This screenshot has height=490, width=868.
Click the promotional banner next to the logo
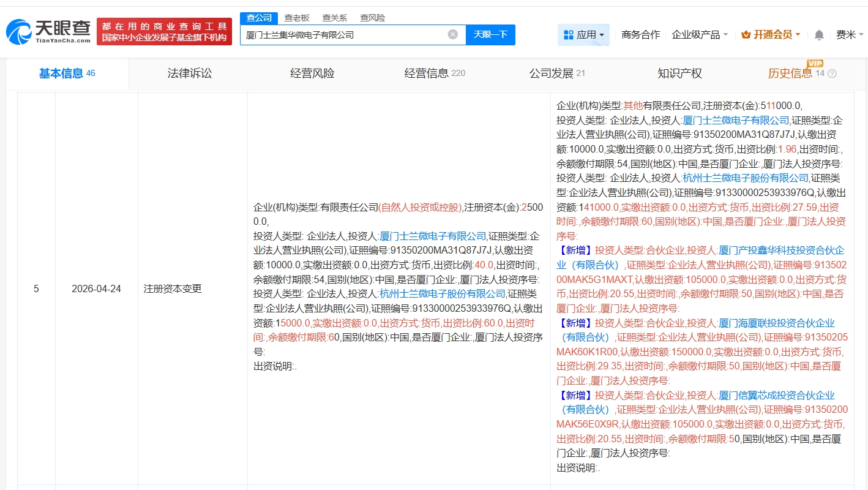coord(164,32)
